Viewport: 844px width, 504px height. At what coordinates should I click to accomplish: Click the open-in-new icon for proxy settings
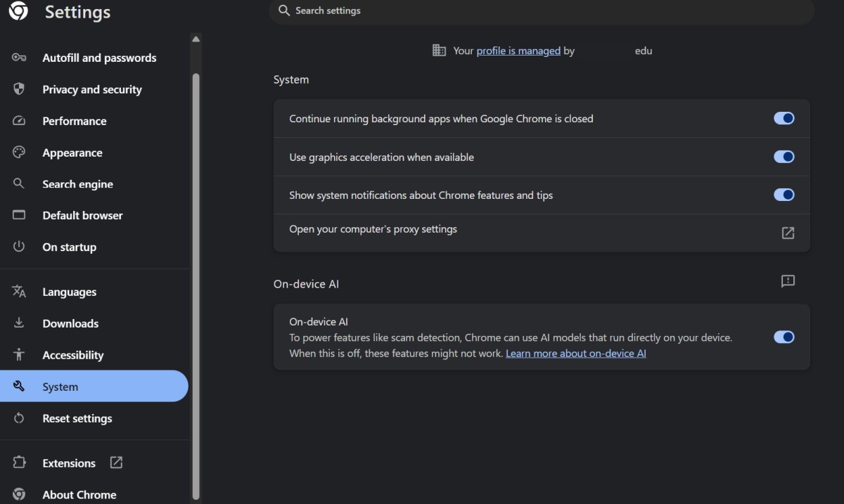pos(788,233)
